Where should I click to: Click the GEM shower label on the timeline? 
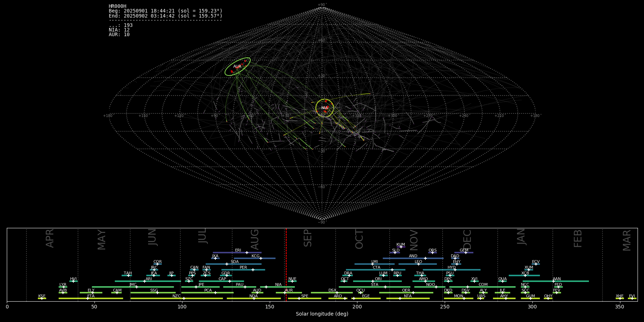pos(464,250)
